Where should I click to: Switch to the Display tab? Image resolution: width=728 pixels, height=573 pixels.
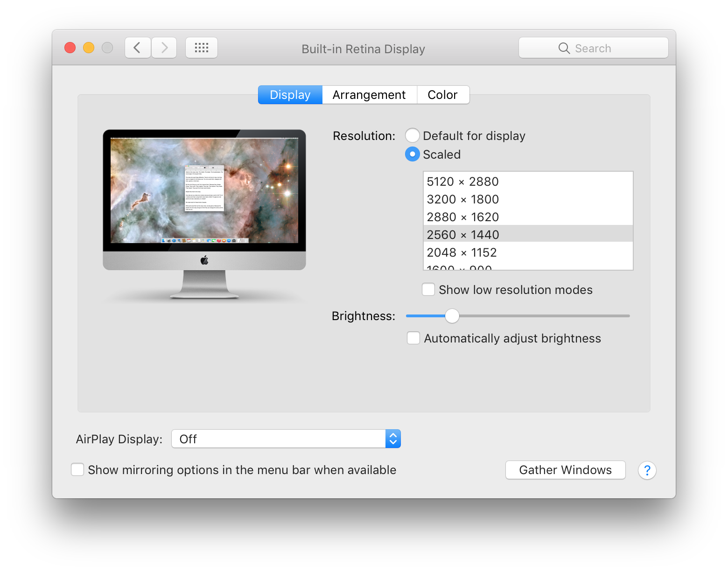pos(290,95)
